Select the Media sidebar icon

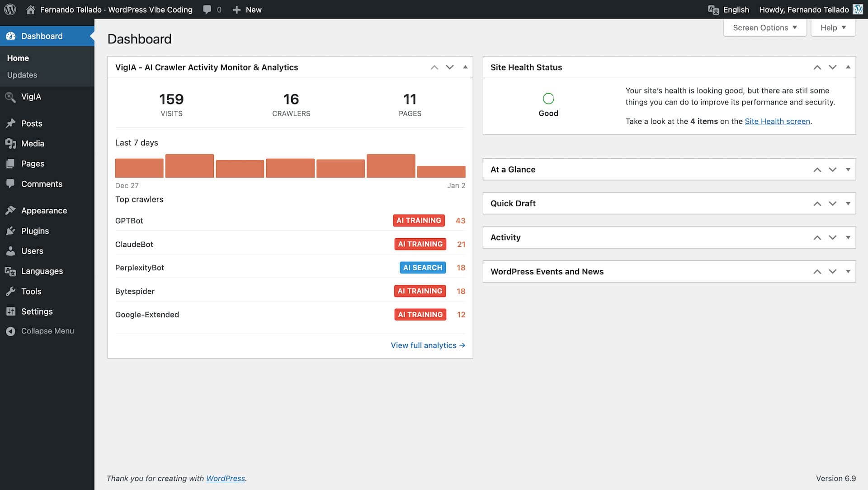click(11, 143)
